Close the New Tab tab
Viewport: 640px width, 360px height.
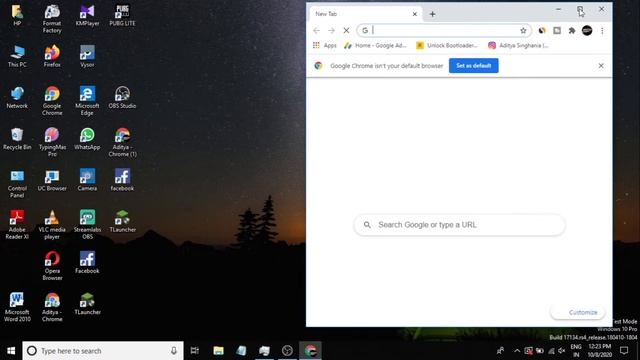pos(415,14)
